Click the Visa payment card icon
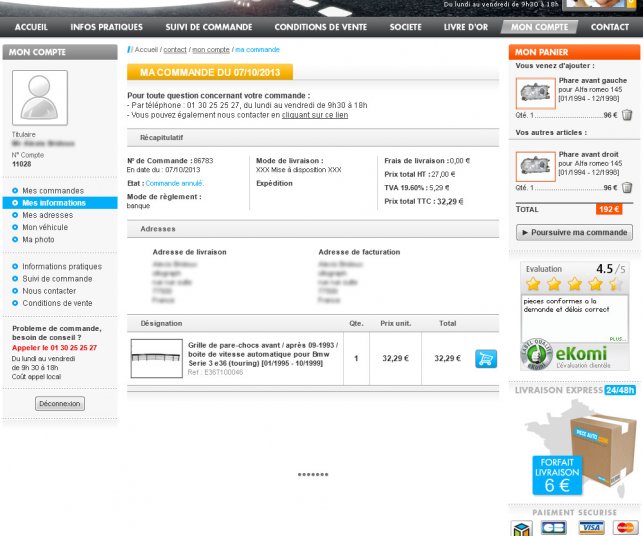Viewport: 643px width, 536px height. tap(591, 528)
